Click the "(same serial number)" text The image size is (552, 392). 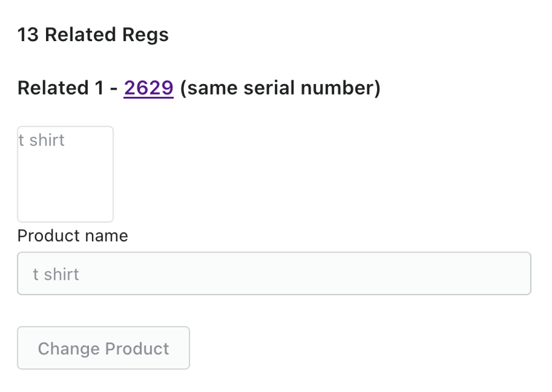(x=280, y=88)
